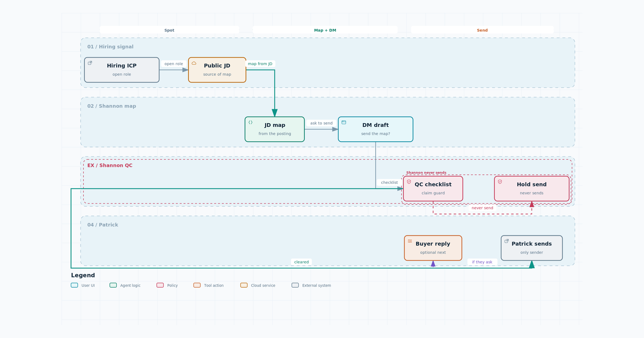
Task: Click the 'JD map' node title
Action: [275, 125]
